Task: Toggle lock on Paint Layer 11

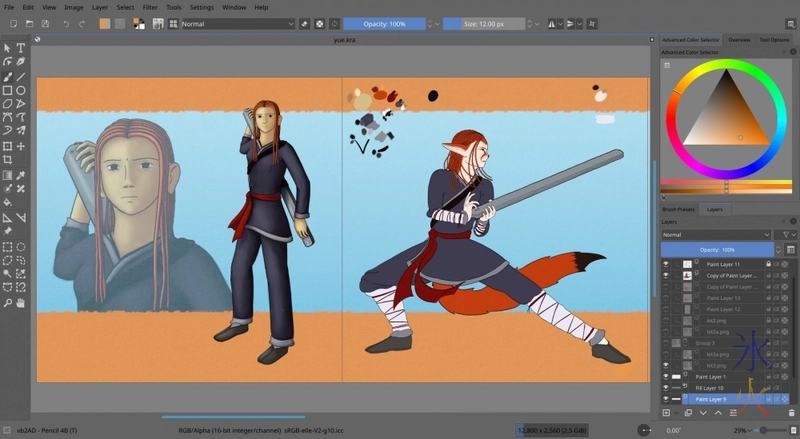Action: point(768,264)
